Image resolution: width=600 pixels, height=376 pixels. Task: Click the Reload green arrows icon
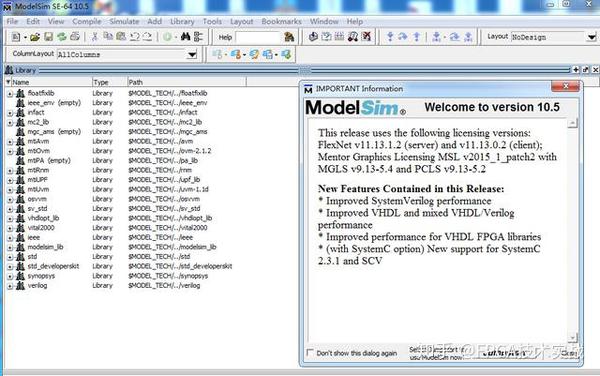(62, 37)
